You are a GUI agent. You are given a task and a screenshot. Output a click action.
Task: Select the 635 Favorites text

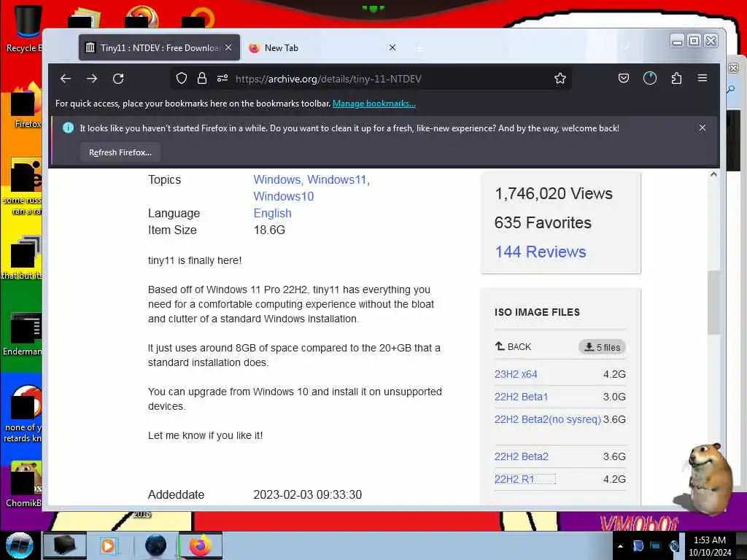(543, 222)
